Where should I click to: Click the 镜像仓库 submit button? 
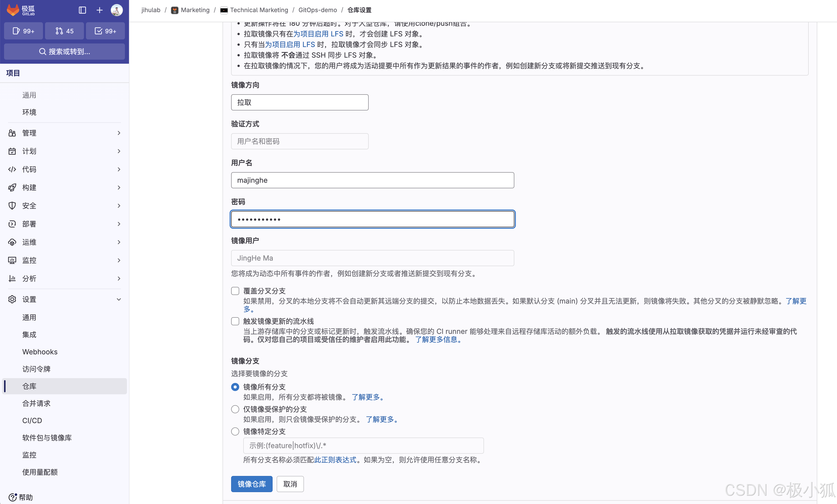(x=251, y=484)
